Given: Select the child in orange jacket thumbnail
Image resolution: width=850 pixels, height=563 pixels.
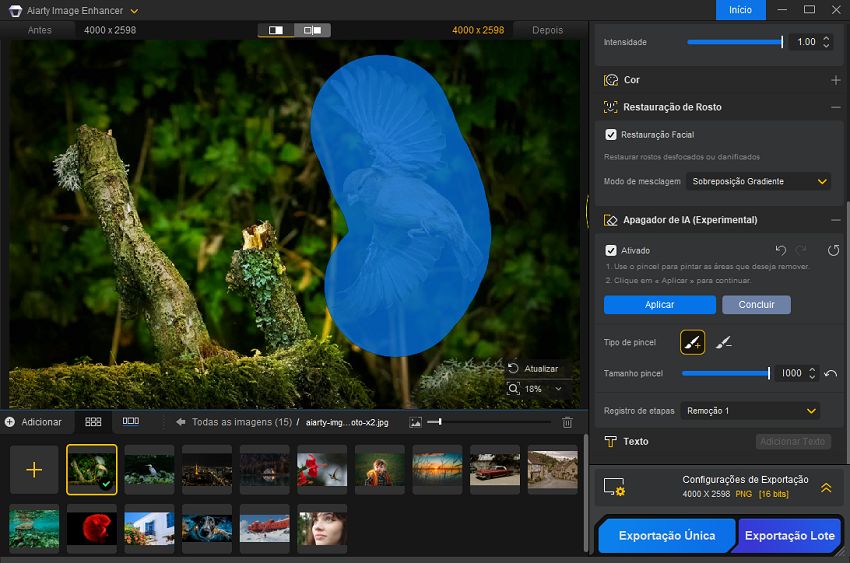Looking at the screenshot, I should click(379, 469).
